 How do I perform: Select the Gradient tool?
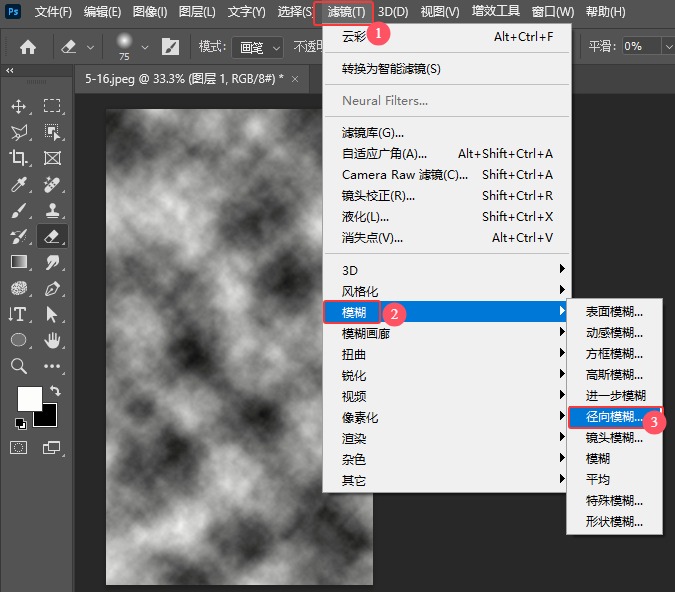pos(19,262)
